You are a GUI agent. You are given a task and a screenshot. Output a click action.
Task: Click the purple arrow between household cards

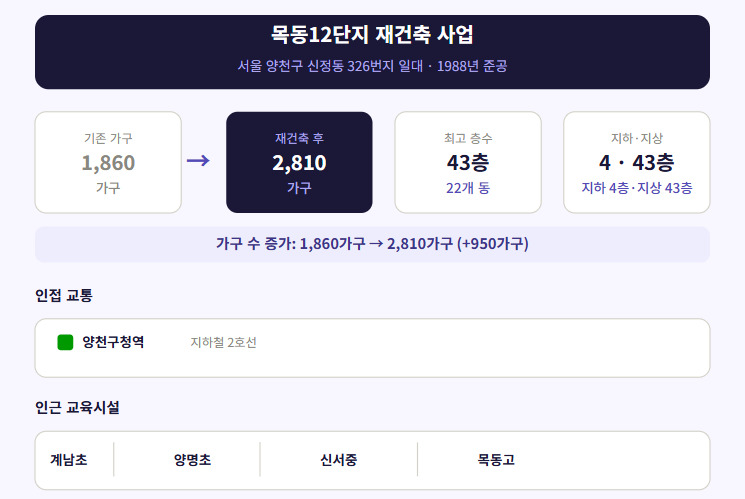click(x=198, y=161)
